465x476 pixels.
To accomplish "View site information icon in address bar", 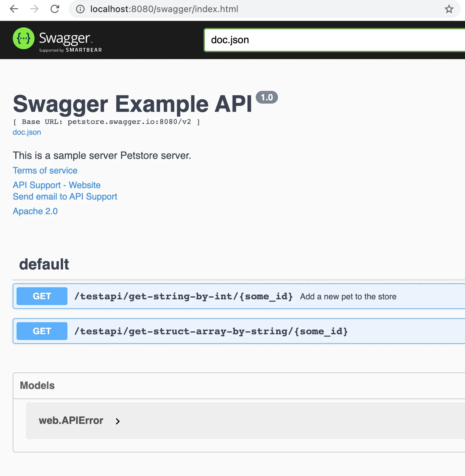I will (80, 9).
